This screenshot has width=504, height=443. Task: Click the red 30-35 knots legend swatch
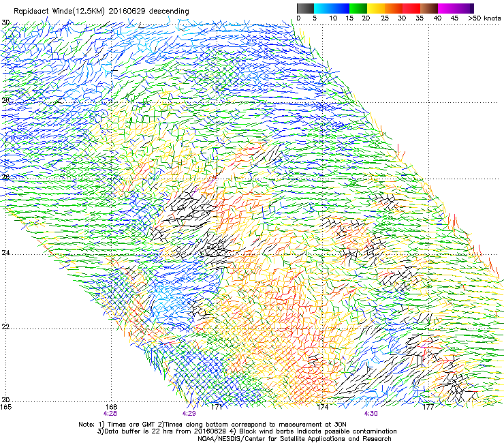[411, 8]
